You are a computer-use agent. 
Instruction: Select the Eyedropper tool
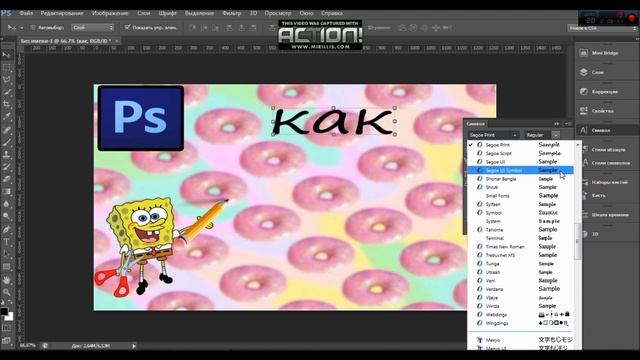tap(7, 117)
